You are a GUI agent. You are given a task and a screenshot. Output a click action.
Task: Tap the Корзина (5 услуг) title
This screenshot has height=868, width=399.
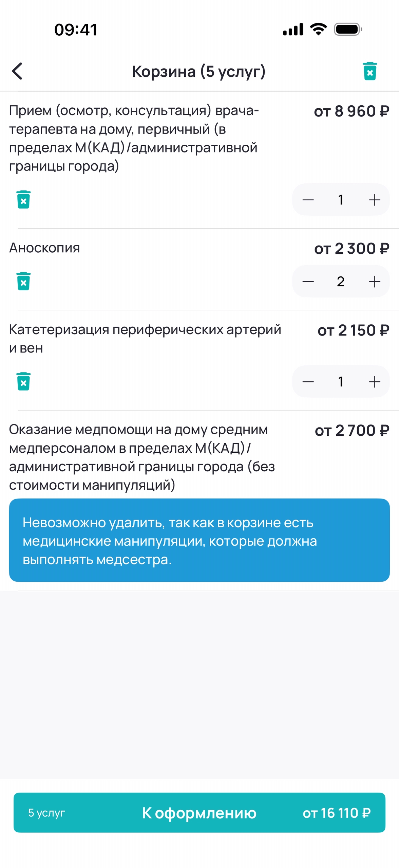tap(198, 72)
